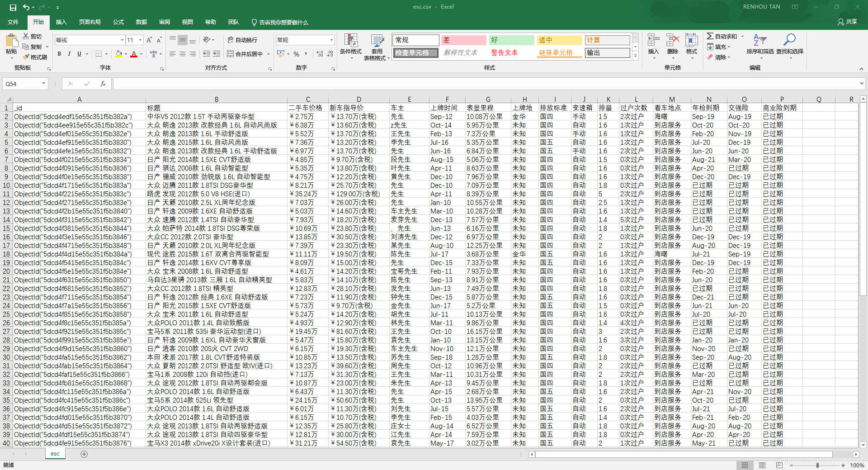
Task: Apply the Good (好) green cell style
Action: 512,40
